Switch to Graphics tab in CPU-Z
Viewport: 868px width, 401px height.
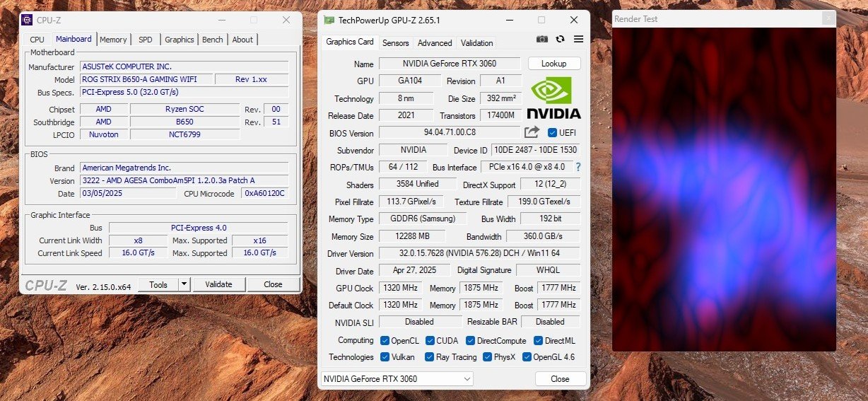point(180,40)
